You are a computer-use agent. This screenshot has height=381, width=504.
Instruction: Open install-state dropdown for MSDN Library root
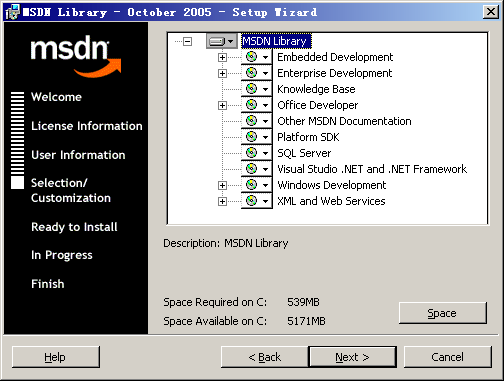tap(222, 41)
